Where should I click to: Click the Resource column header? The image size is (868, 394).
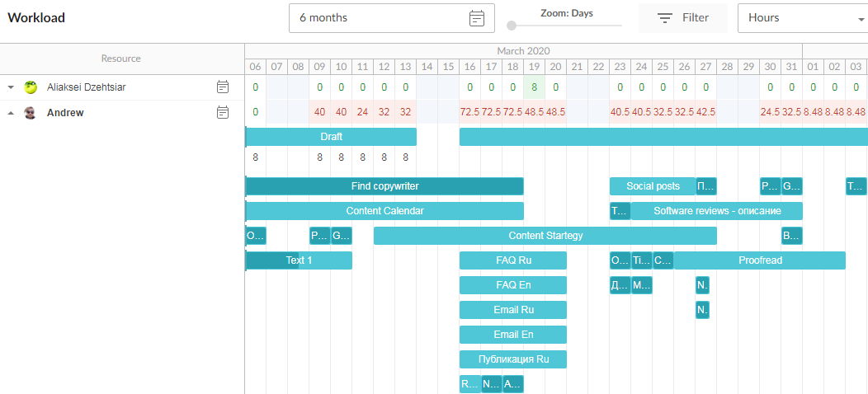121,59
